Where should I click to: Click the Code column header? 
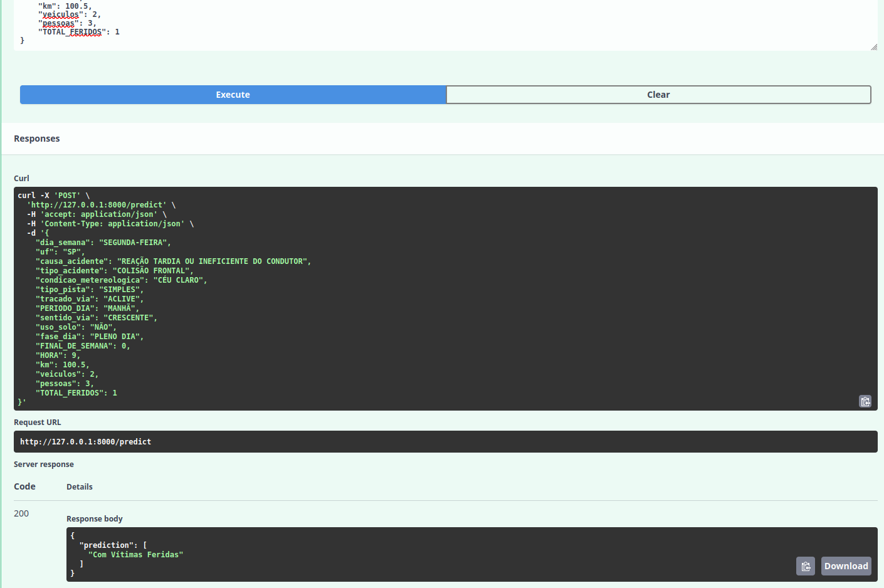[24, 486]
